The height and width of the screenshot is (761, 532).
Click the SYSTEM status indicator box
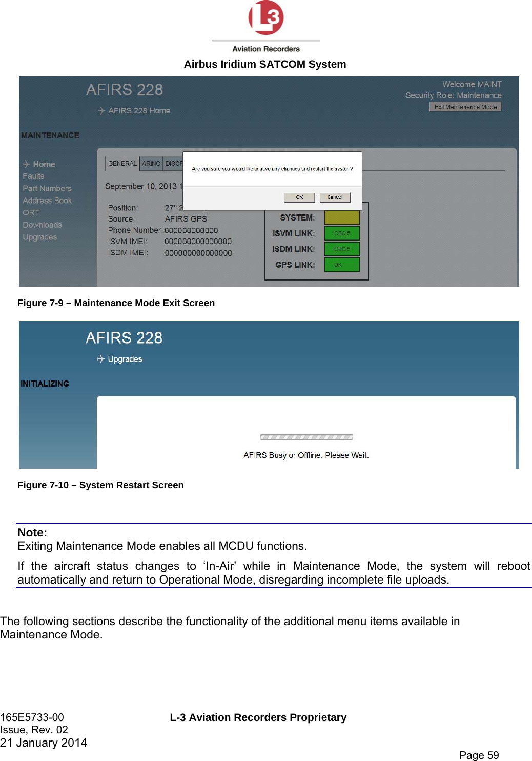tap(342, 217)
